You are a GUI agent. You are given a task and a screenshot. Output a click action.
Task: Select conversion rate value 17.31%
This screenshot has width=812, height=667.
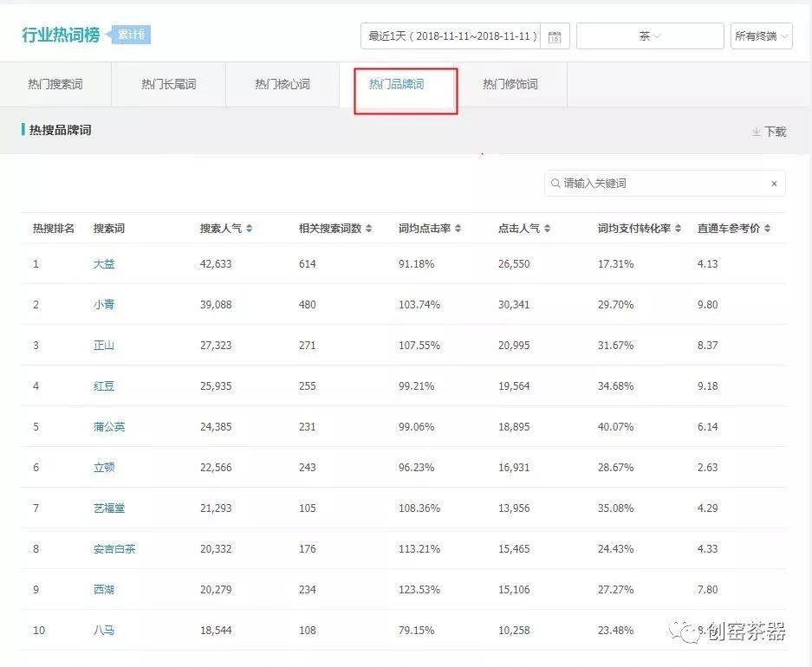tap(616, 264)
